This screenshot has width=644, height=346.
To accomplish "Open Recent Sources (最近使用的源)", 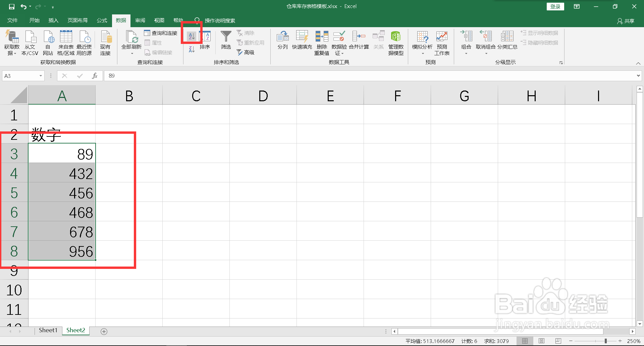I will click(84, 43).
